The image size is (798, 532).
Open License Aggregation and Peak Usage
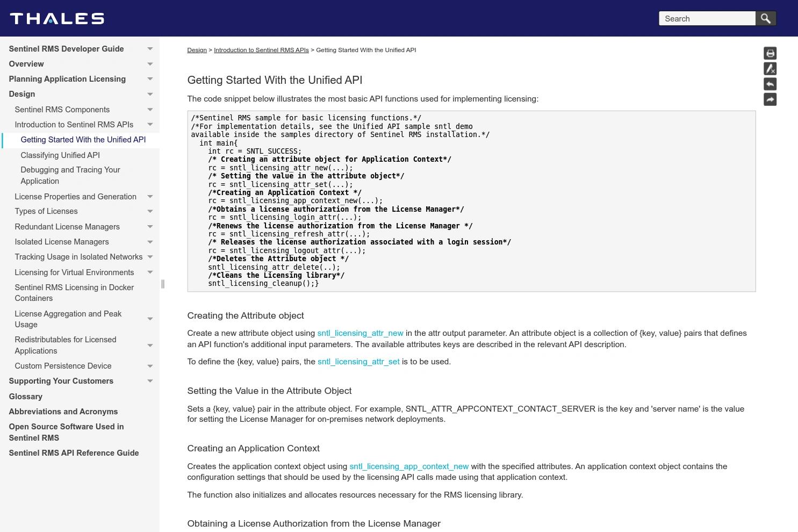(x=68, y=319)
